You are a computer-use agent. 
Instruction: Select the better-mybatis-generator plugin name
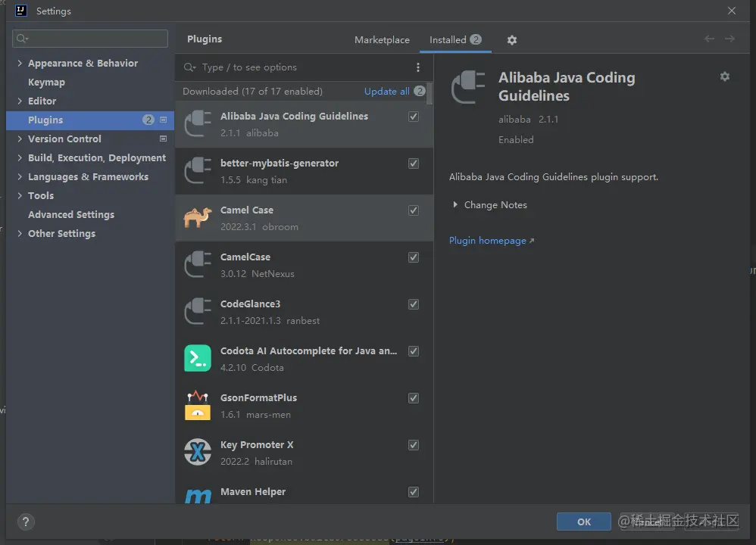(280, 163)
